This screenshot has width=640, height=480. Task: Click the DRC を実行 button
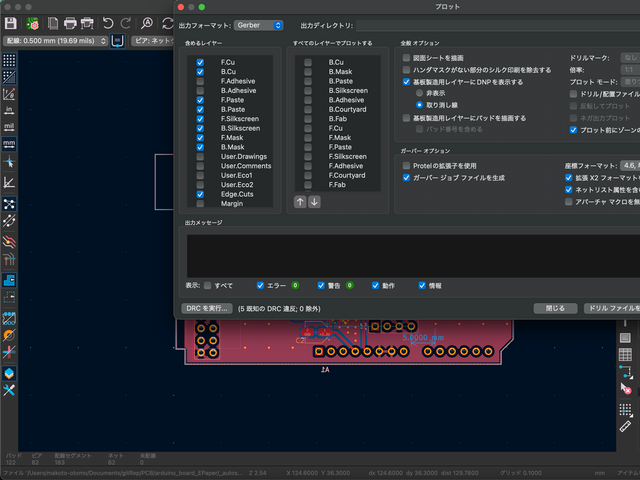coord(207,309)
